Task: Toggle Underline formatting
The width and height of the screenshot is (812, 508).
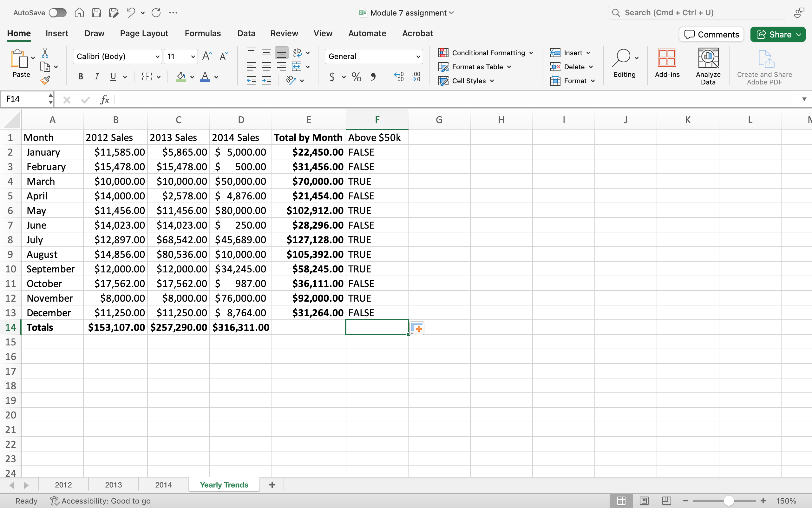Action: tap(113, 77)
